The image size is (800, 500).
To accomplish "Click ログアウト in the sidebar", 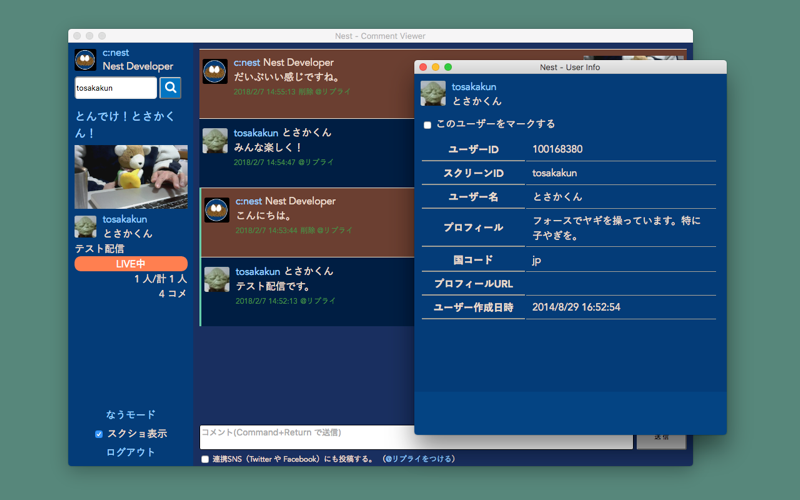I will tap(131, 452).
